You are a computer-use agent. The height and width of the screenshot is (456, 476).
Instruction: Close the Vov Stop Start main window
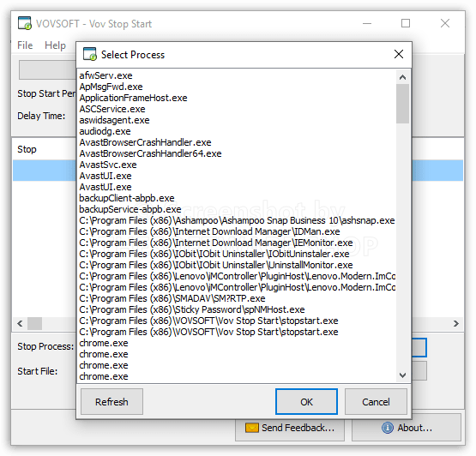tap(445, 23)
